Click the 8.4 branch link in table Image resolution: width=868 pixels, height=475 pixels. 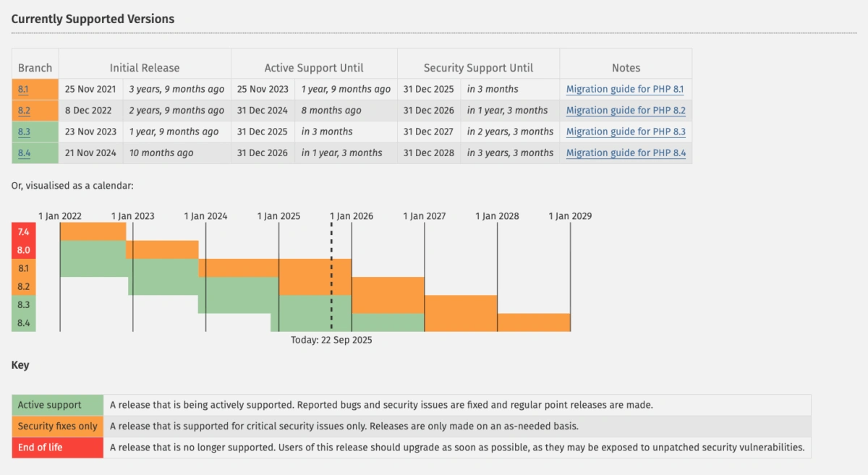click(24, 153)
